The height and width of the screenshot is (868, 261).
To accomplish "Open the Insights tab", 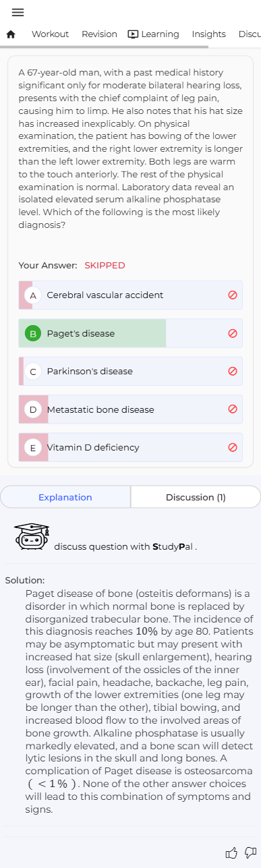I will tap(209, 34).
